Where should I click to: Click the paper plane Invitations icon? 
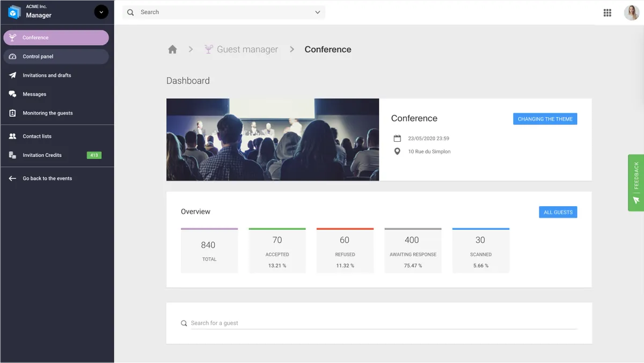[x=12, y=75]
